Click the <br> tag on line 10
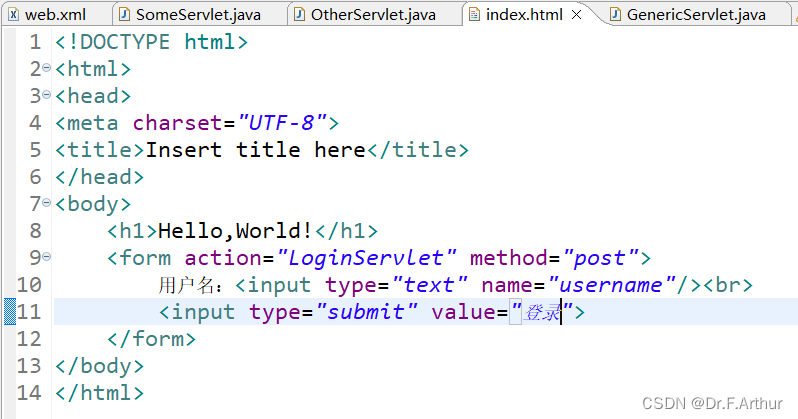The height and width of the screenshot is (419, 798). point(728,285)
